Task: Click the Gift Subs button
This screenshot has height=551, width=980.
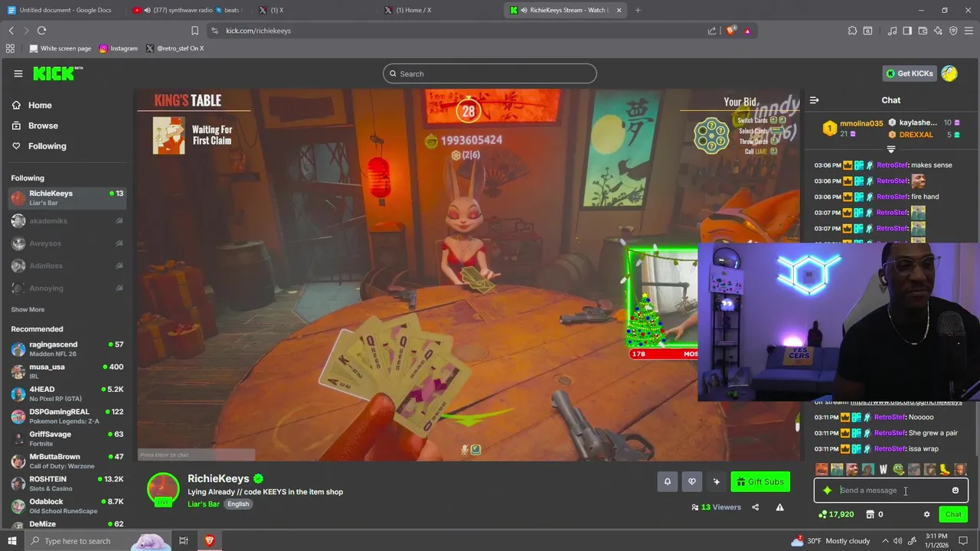Action: coord(760,481)
